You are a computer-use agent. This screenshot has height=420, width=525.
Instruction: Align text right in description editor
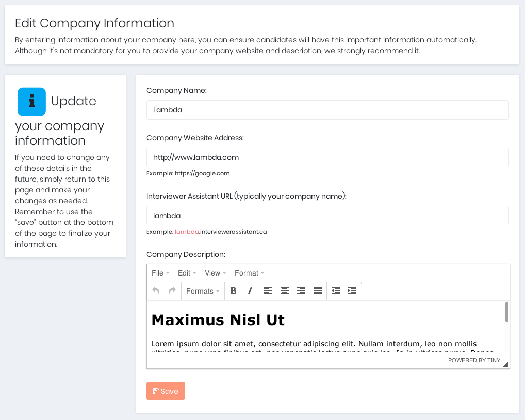[301, 291]
